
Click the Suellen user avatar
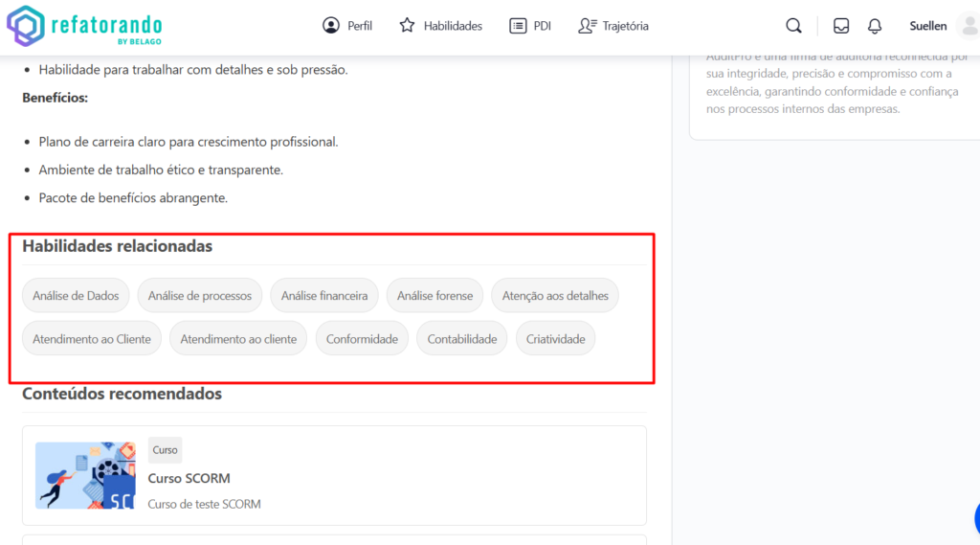point(968,26)
